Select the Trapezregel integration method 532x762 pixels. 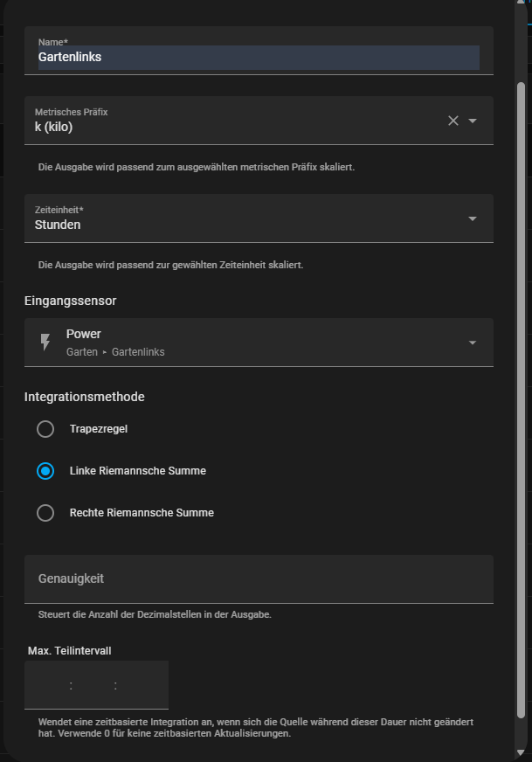click(x=45, y=429)
